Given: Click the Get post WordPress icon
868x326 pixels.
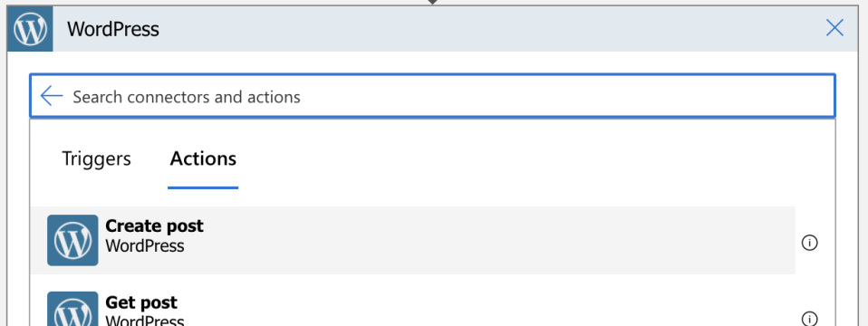Looking at the screenshot, I should [72, 309].
